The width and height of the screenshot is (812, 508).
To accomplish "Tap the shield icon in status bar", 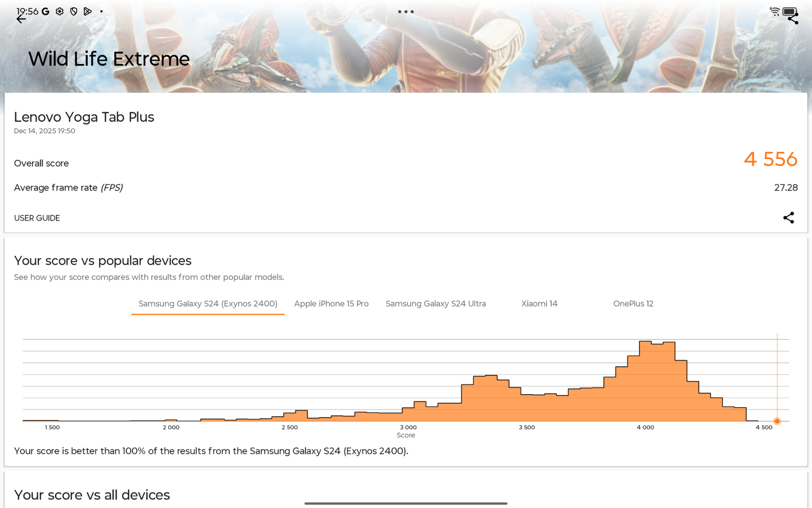I will (x=74, y=11).
